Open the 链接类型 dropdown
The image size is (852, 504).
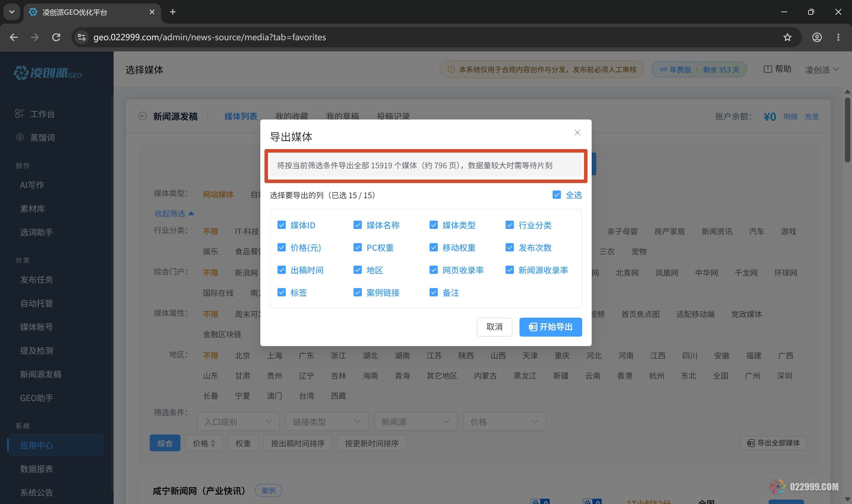point(327,421)
